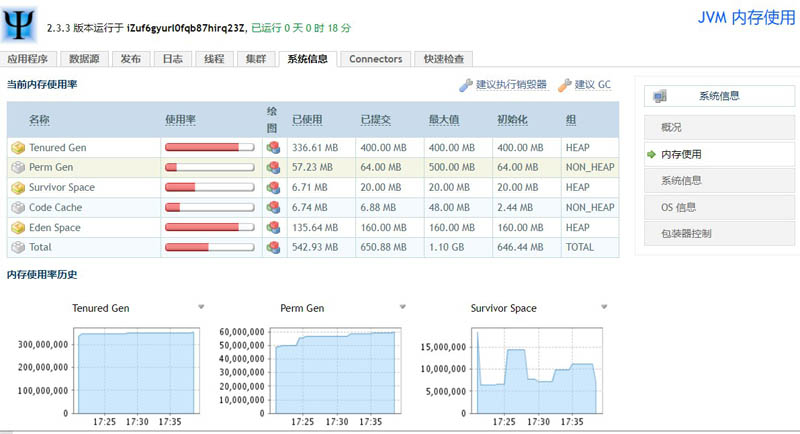Click the Perm Gen usage progress bar
The width and height of the screenshot is (800, 434).
pyautogui.click(x=210, y=167)
